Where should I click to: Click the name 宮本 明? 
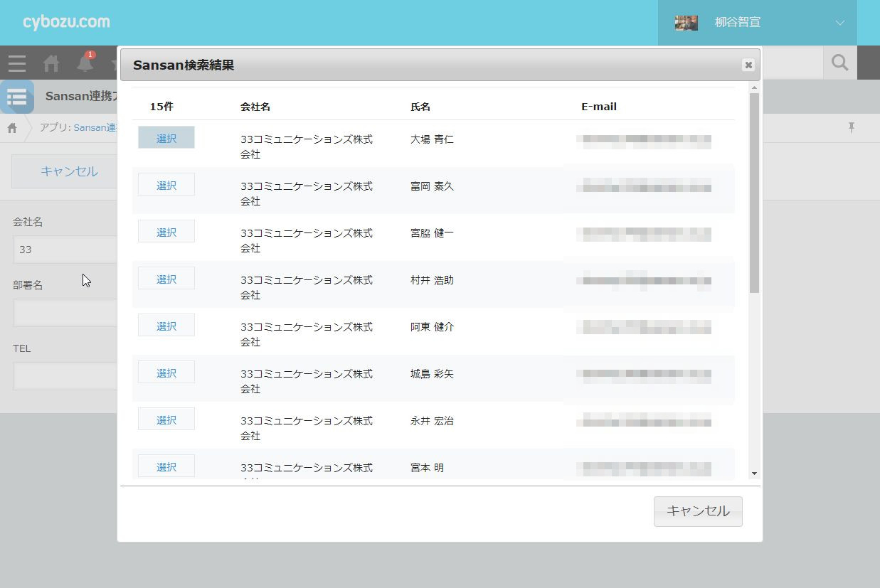click(427, 468)
